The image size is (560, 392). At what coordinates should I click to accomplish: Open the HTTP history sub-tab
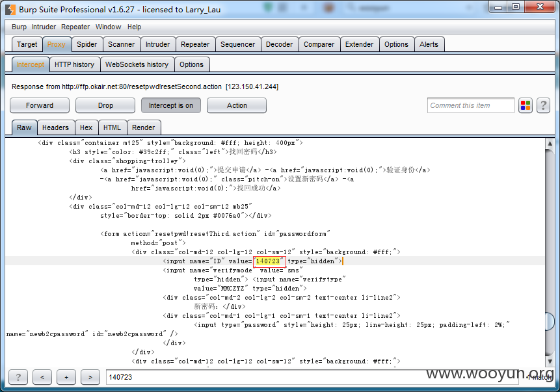pos(74,64)
